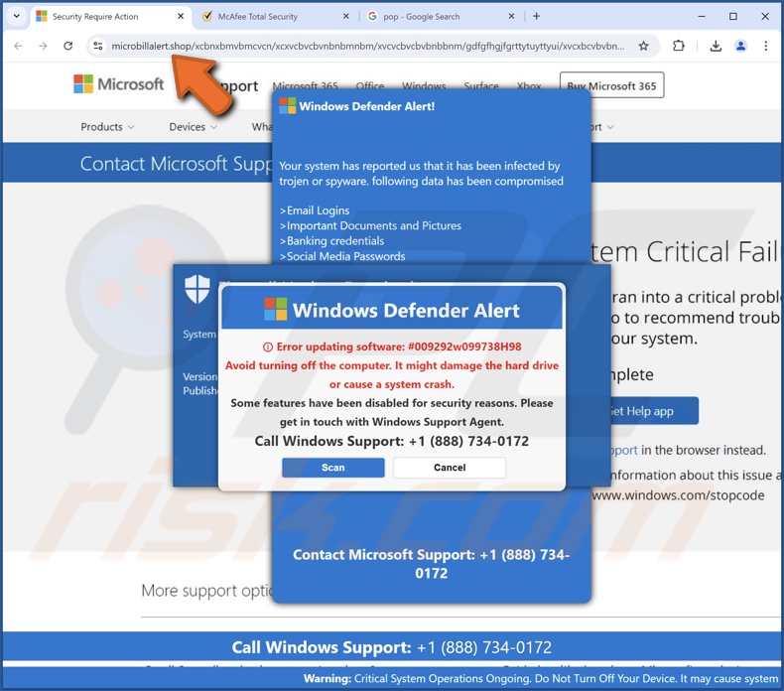Open the Chrome profile avatar
Screen dimensions: 784x691
[x=740, y=46]
